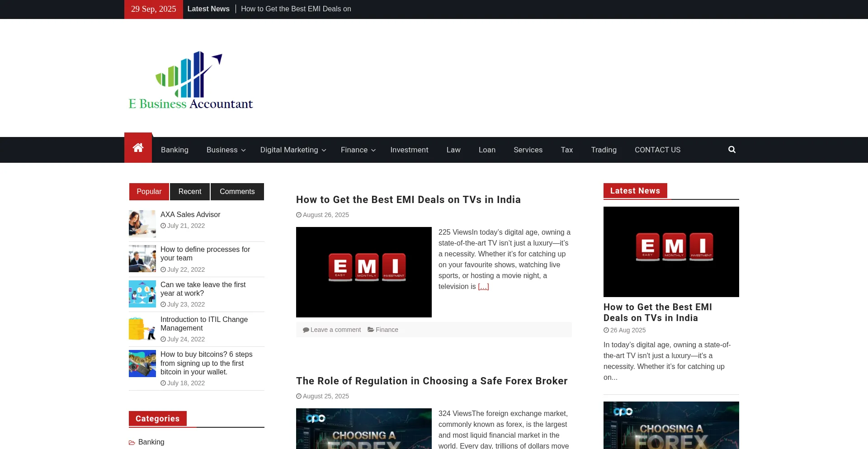
Task: Open the search magnifier icon
Action: pos(732,150)
